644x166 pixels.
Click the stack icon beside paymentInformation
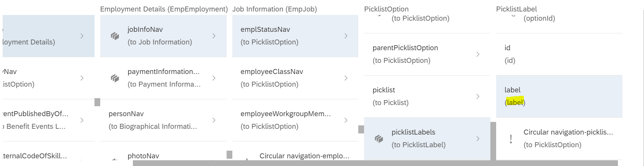pos(114,78)
